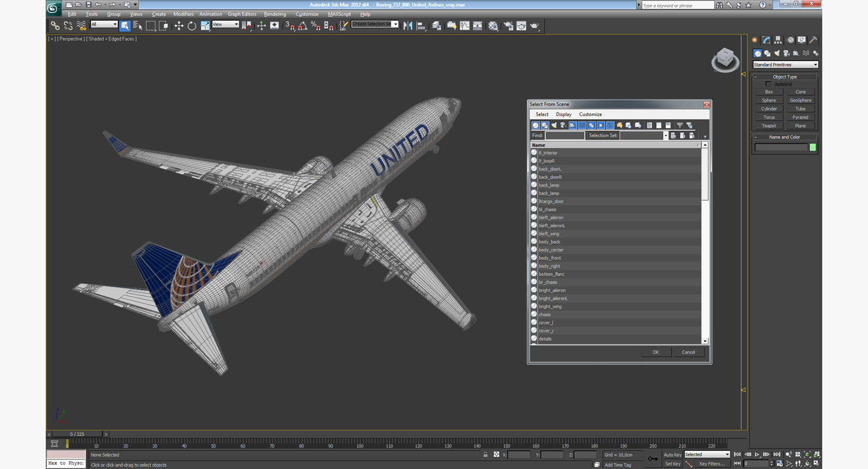Click the dialog list scroll down arrow
Viewport: 868px width, 469px height.
point(705,341)
